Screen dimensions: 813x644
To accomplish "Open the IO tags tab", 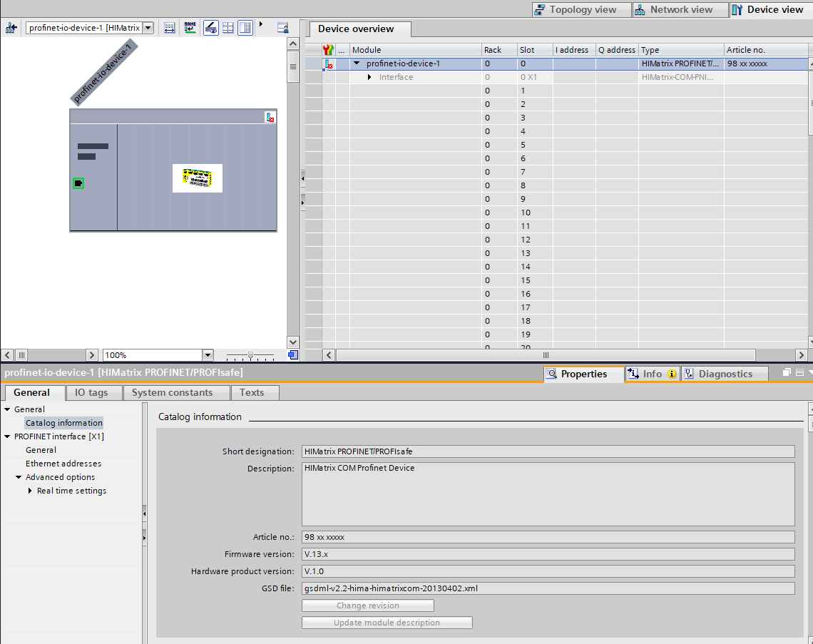I will click(91, 392).
